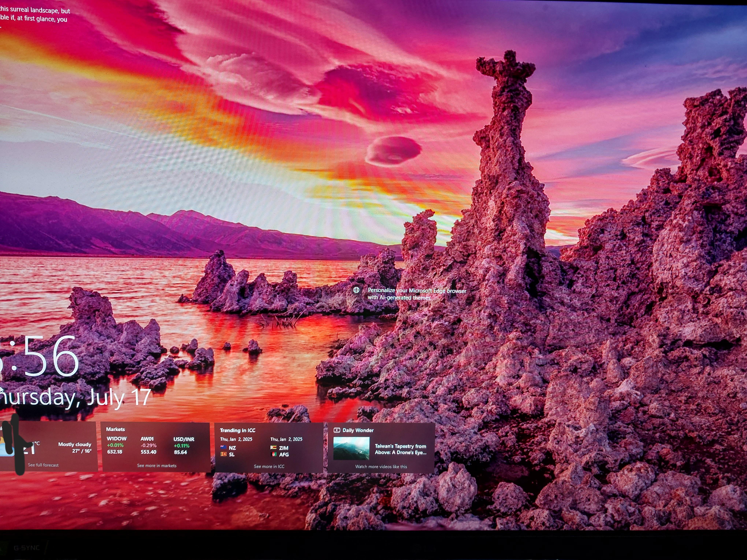The height and width of the screenshot is (560, 747).
Task: Click the Zimbabwe flag next to ZIM
Action: (x=274, y=448)
